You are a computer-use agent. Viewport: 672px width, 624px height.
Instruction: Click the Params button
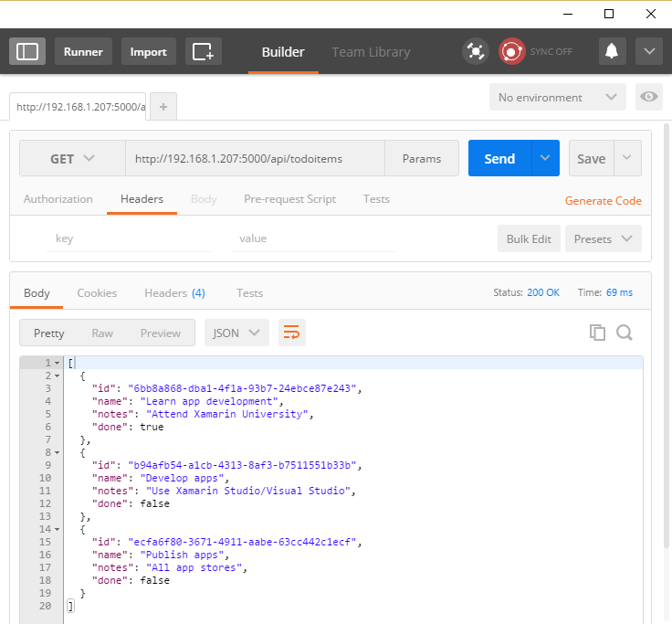[422, 159]
